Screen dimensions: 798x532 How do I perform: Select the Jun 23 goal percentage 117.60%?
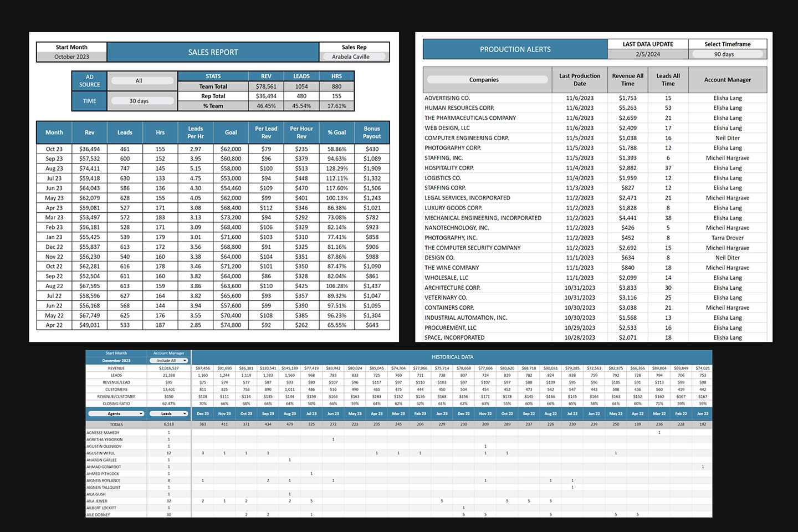tap(336, 188)
